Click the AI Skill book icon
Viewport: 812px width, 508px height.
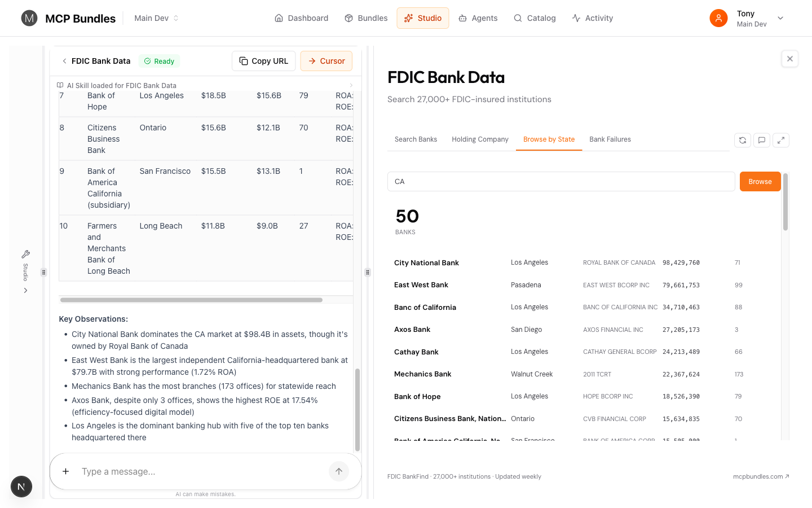(x=60, y=85)
